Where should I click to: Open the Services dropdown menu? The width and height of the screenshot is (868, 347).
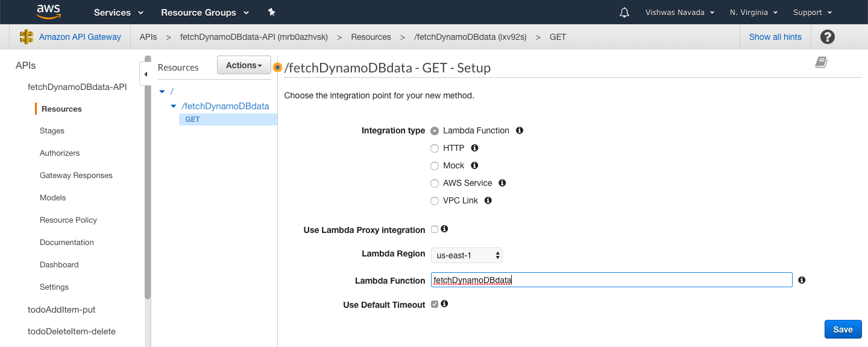click(x=119, y=12)
